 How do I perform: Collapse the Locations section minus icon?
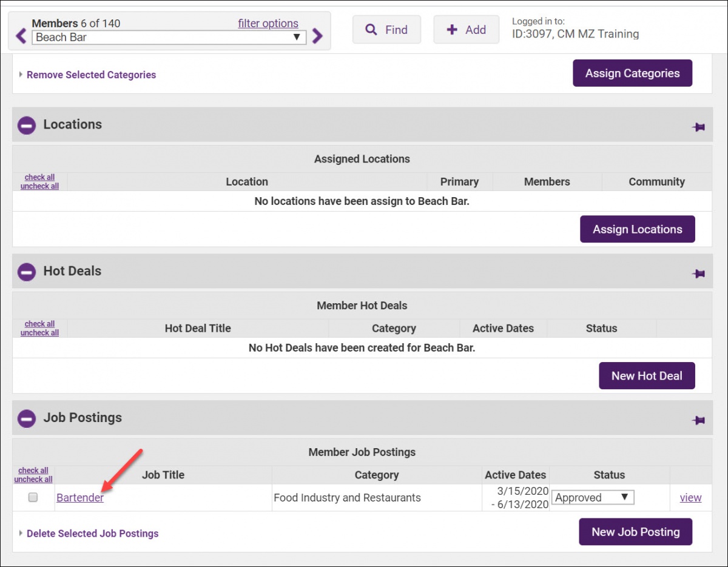pos(27,126)
